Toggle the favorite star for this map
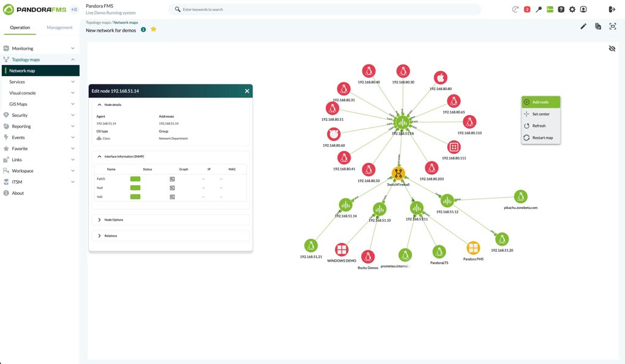Viewport: 625px width, 364px height. pyautogui.click(x=153, y=29)
